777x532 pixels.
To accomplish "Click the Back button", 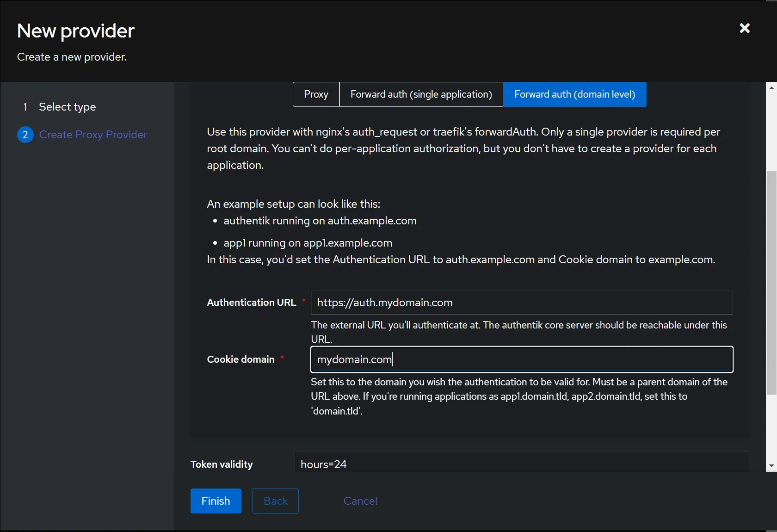I will coord(276,501).
